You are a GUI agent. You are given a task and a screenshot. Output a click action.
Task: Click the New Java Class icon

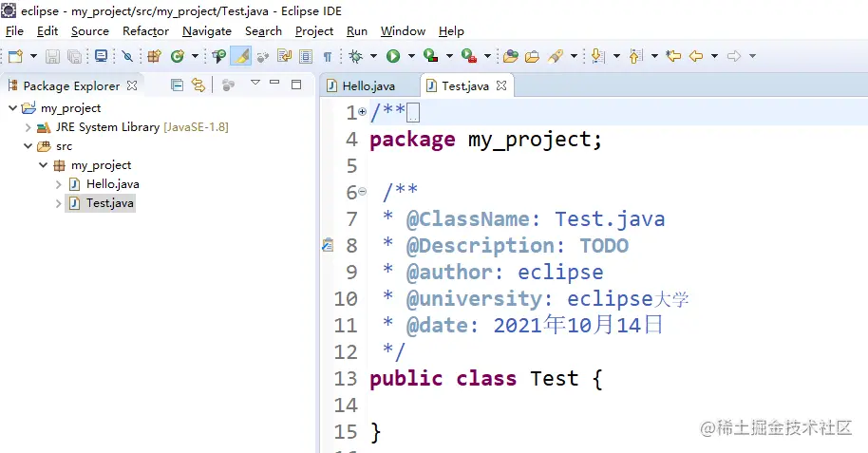point(178,56)
